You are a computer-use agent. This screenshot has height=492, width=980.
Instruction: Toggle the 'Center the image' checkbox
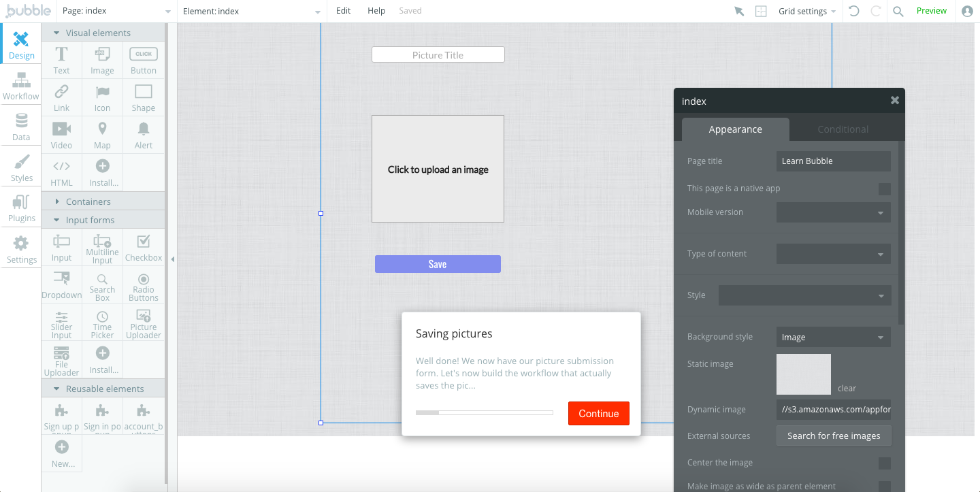884,463
